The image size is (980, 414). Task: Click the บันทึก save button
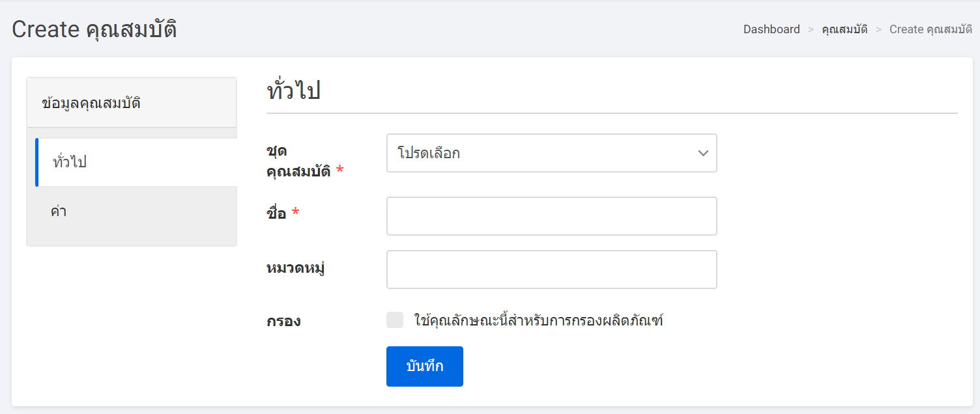click(425, 366)
